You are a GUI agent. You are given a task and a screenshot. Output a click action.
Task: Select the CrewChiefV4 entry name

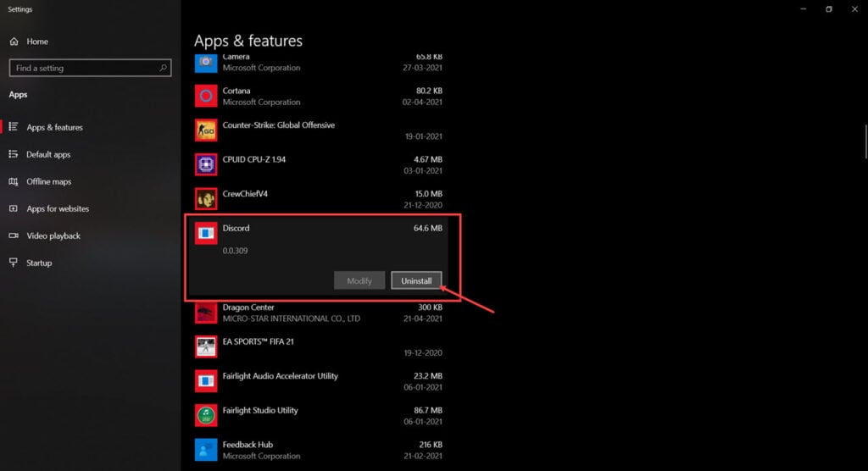point(245,193)
